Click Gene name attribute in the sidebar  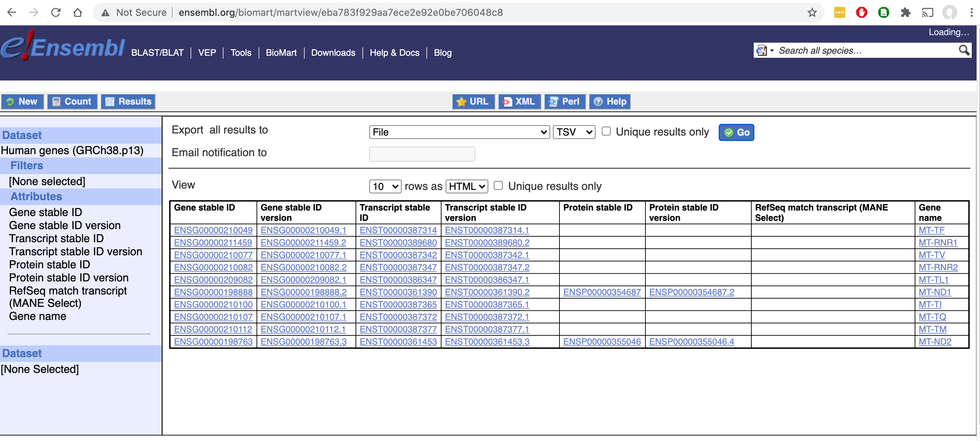(37, 316)
